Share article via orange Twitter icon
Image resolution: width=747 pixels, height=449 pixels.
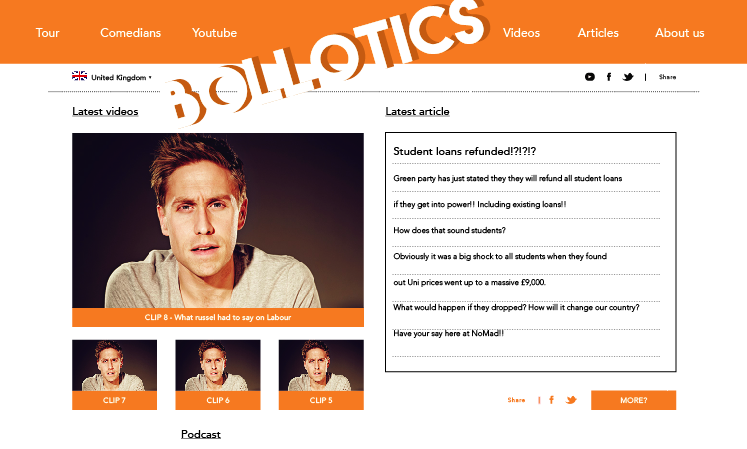tap(571, 400)
